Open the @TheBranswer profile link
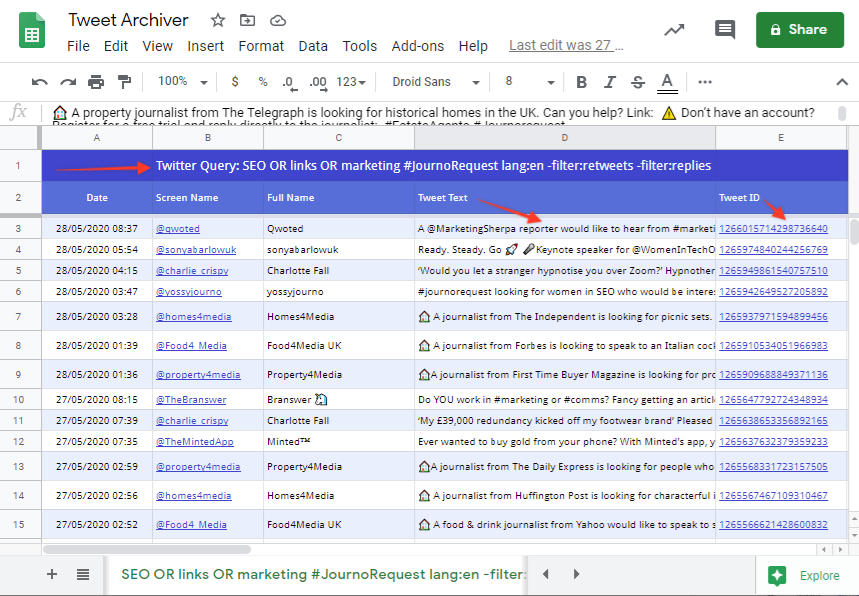The height and width of the screenshot is (596, 859). [x=191, y=400]
